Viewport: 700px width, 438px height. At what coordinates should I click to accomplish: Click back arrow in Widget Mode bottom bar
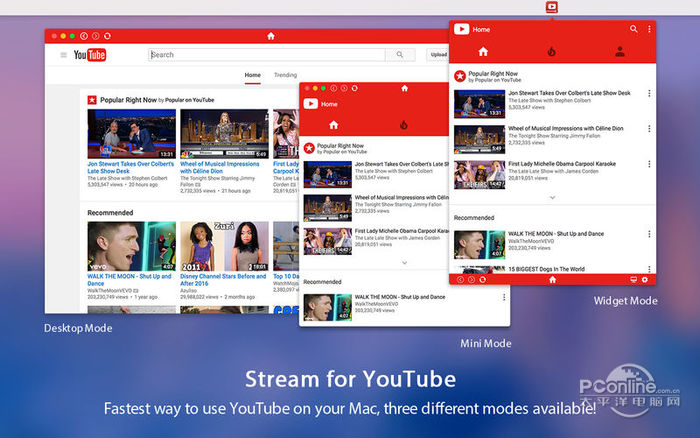pos(460,279)
